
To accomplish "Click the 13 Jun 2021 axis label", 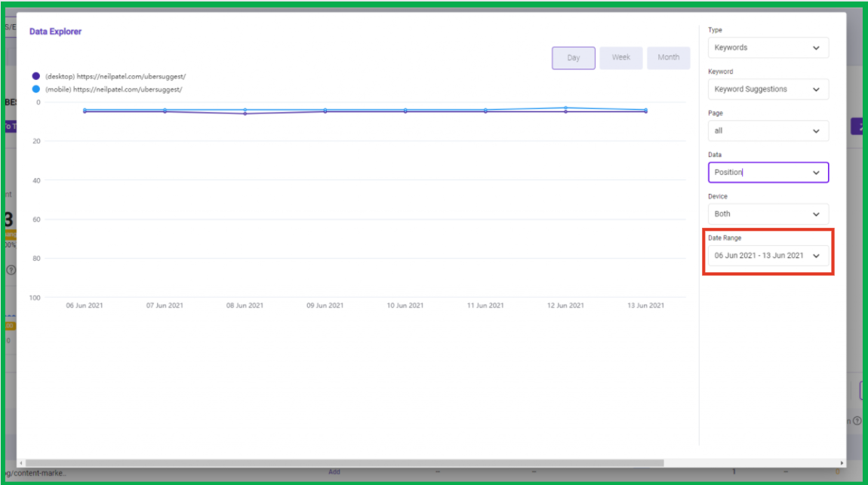I will (x=645, y=305).
